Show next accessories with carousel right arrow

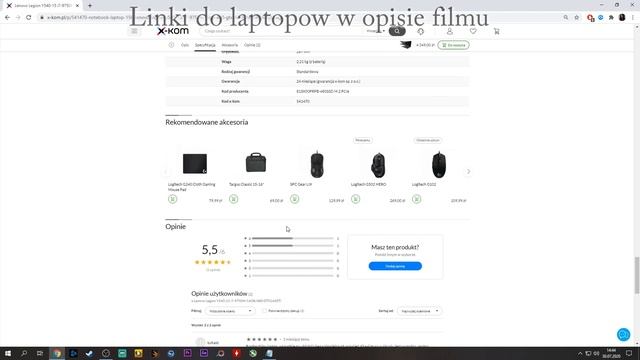(x=469, y=171)
